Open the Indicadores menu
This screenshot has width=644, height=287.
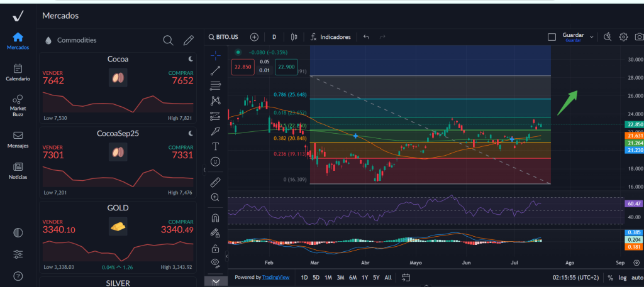coord(331,37)
